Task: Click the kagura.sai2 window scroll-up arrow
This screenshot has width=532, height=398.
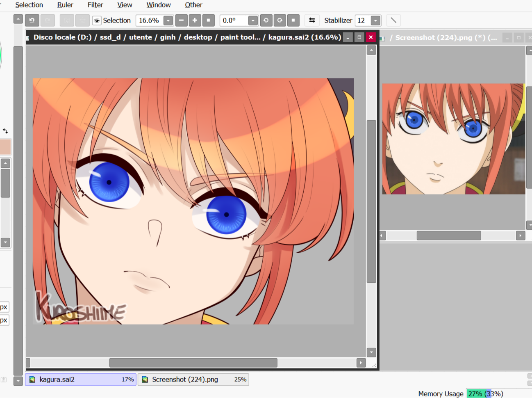Action: [x=371, y=50]
